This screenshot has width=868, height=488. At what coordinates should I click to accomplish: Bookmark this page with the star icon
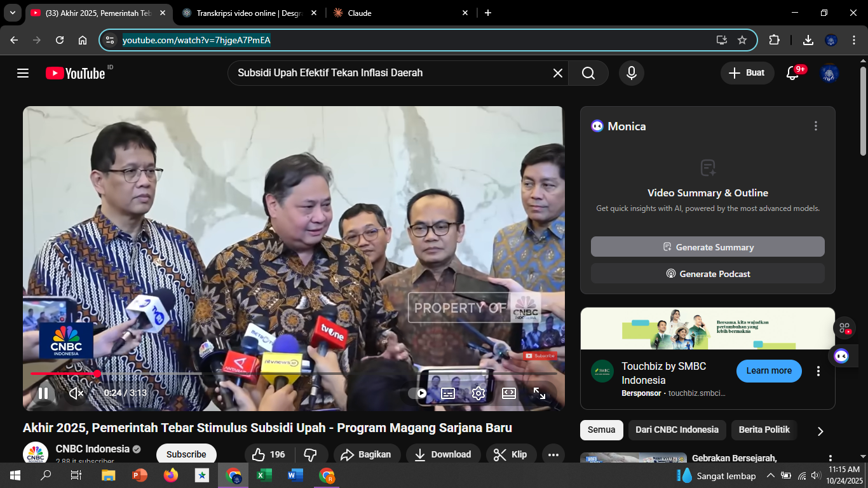pos(742,40)
